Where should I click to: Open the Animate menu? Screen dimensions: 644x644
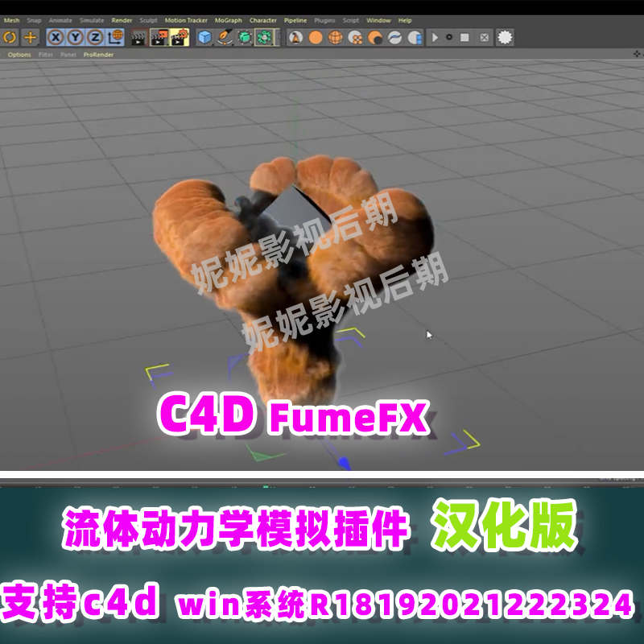tap(60, 20)
